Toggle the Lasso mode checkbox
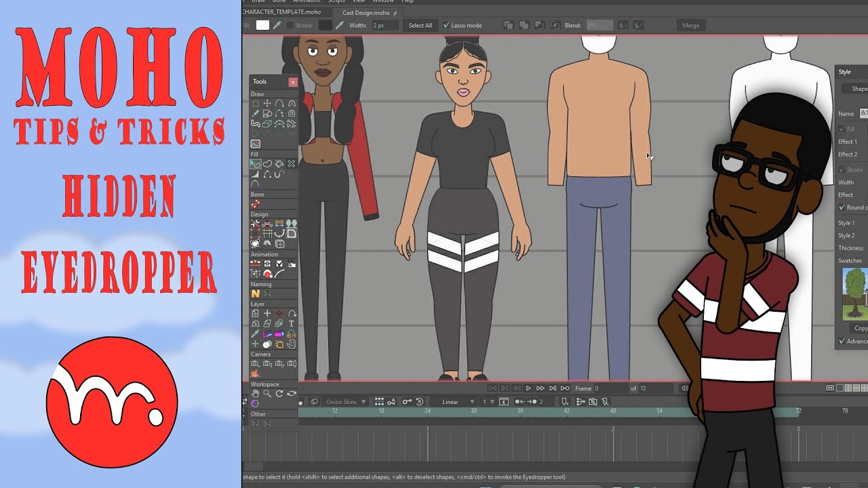868x488 pixels. (446, 26)
